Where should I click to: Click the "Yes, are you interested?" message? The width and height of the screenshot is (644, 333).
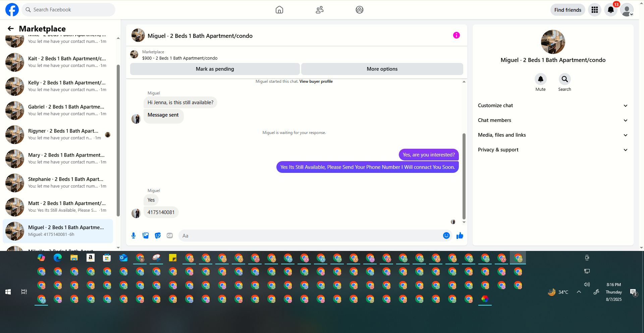pyautogui.click(x=429, y=155)
